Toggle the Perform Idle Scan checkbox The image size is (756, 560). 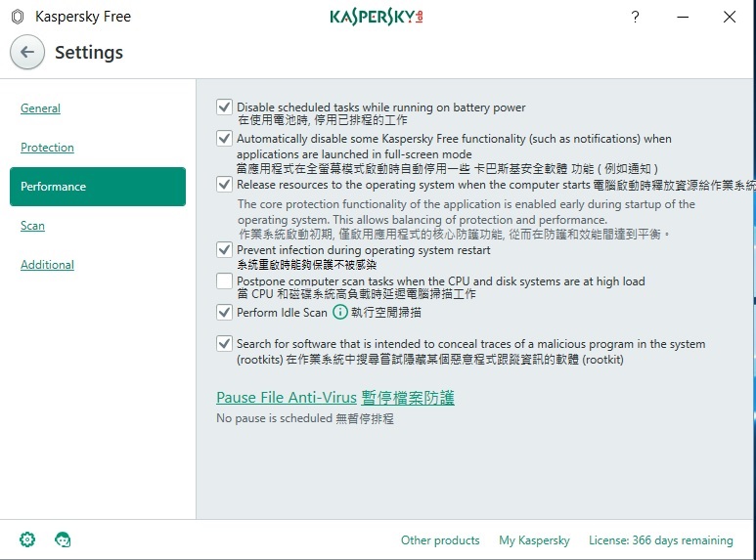click(224, 313)
